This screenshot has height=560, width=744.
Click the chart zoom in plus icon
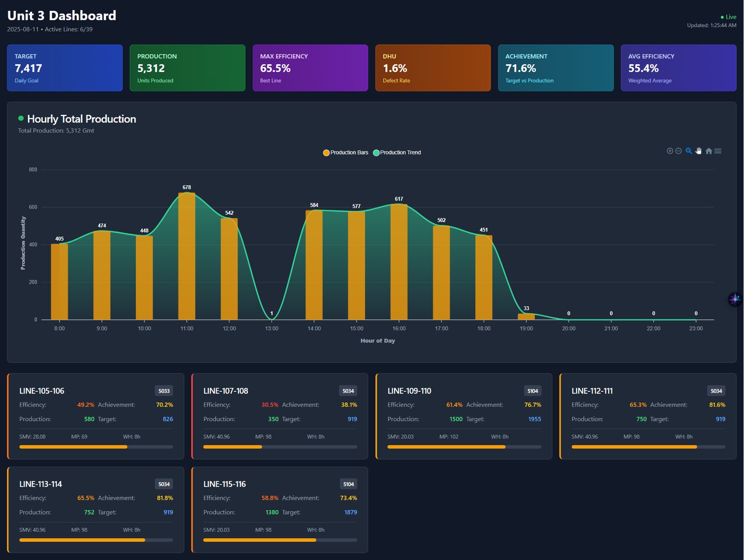[670, 151]
